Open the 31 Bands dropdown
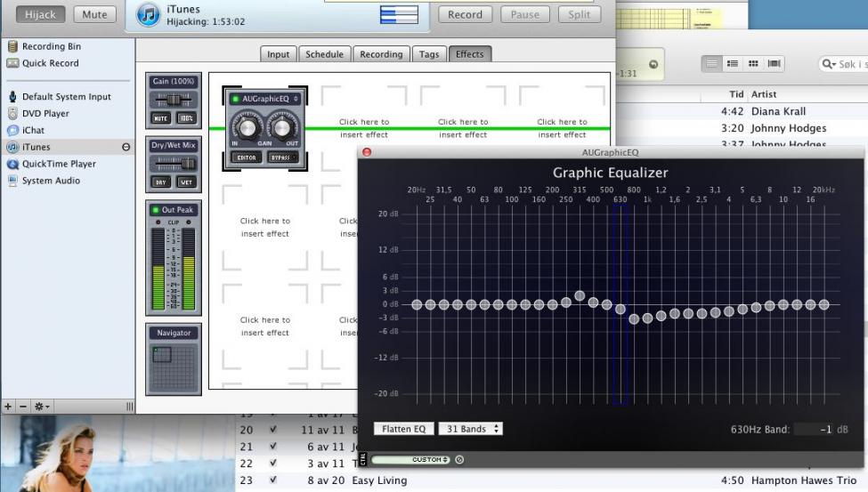The image size is (868, 492). click(x=471, y=429)
